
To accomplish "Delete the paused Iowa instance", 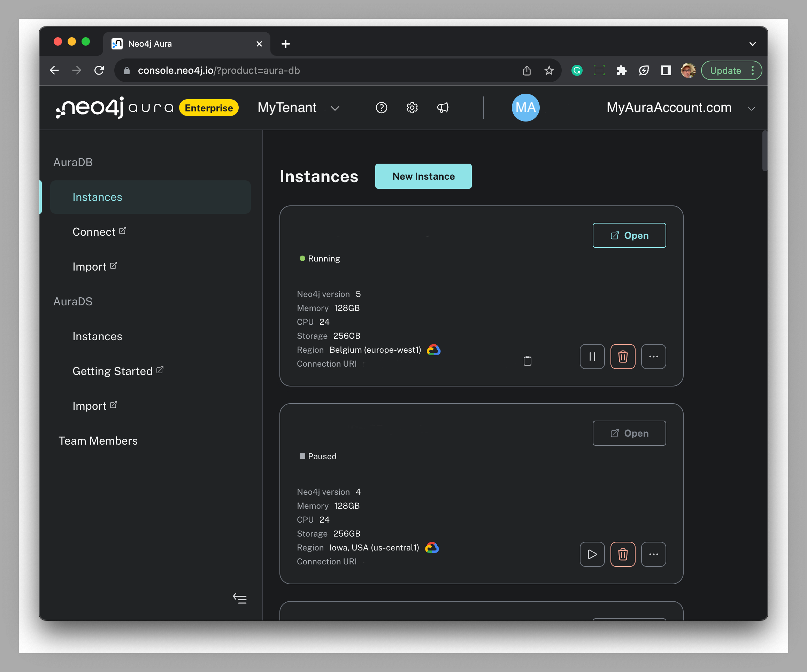I will [x=623, y=554].
